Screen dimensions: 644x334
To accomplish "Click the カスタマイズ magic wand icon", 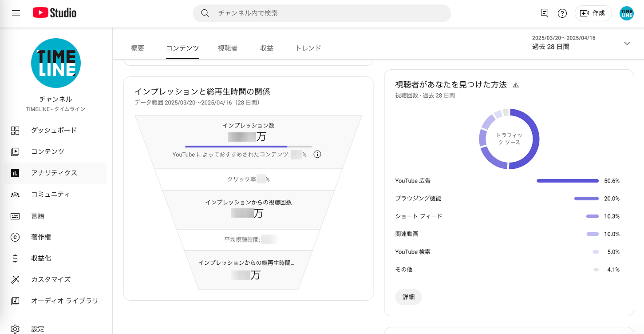I will (15, 280).
